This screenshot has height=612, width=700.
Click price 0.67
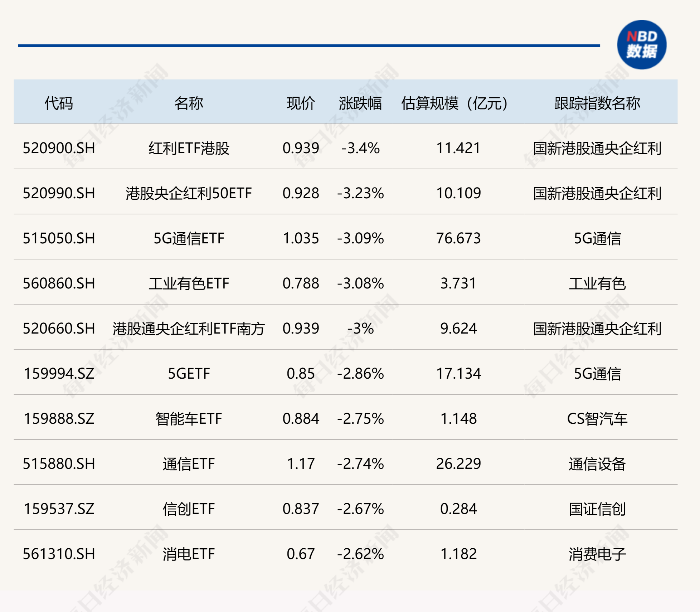(x=301, y=554)
